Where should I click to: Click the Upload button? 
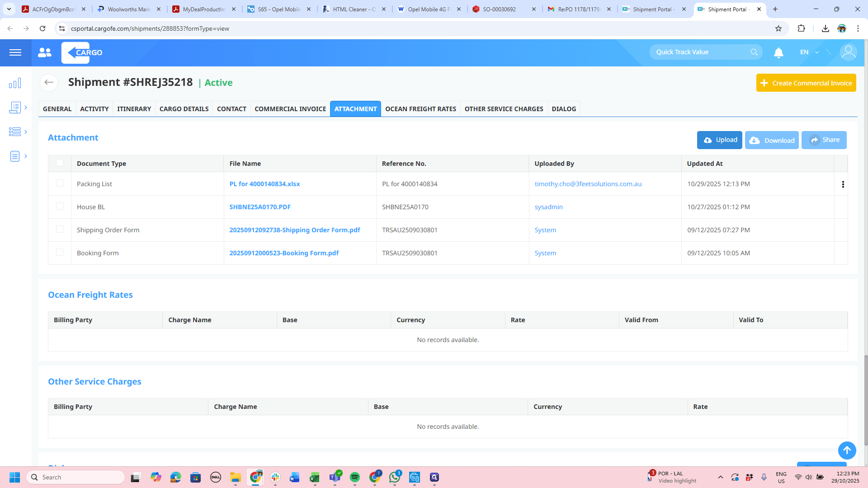point(720,140)
